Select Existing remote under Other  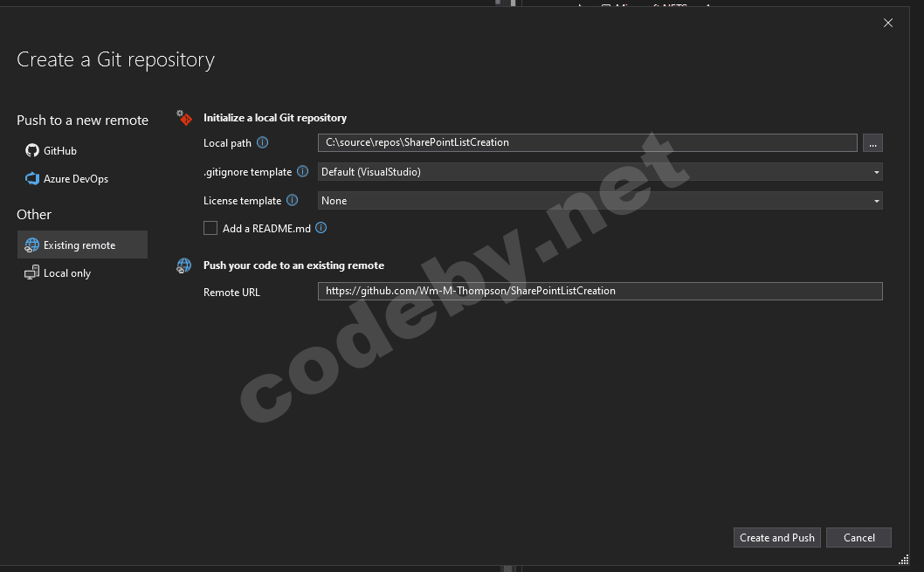[x=79, y=245]
